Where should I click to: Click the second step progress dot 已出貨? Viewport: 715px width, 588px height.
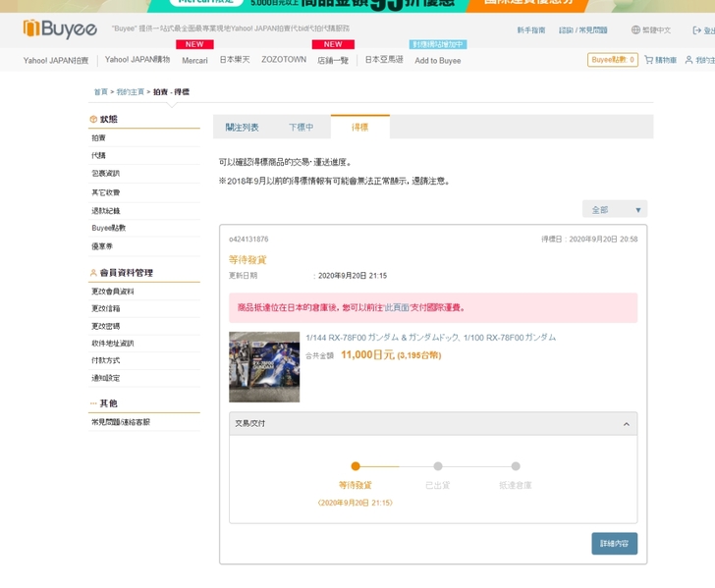coord(438,466)
